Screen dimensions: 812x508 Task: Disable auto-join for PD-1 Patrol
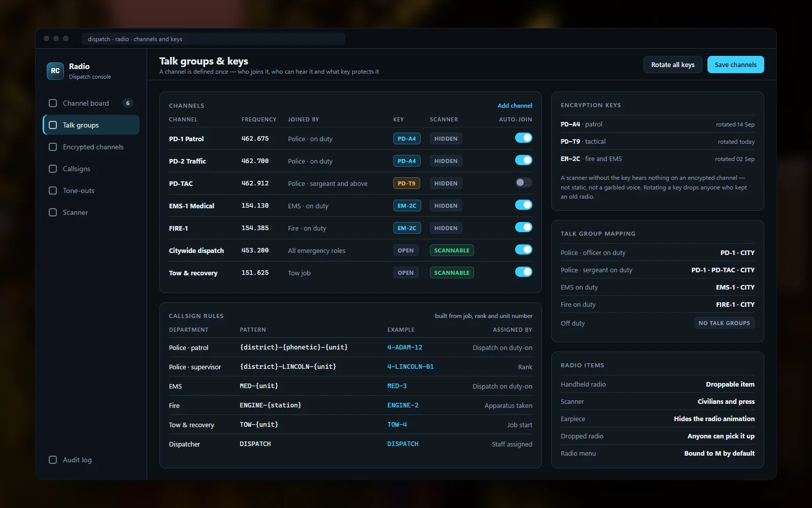click(x=523, y=138)
